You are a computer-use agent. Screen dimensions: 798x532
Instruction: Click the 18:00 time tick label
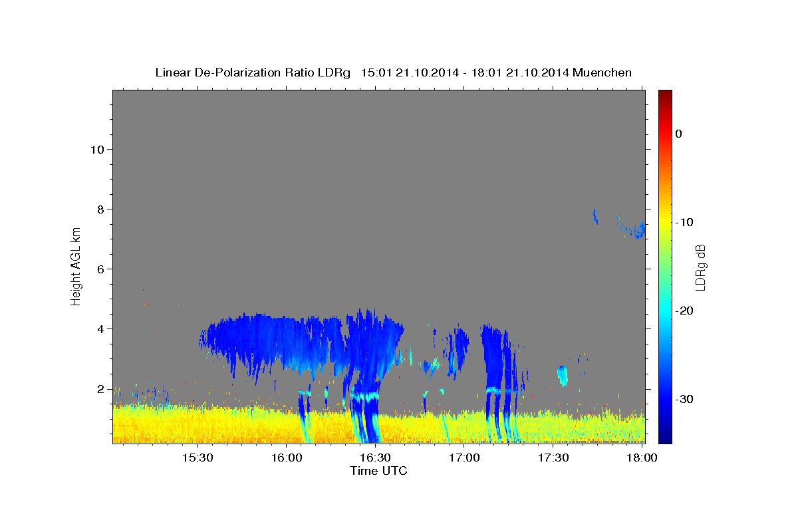[x=642, y=458]
